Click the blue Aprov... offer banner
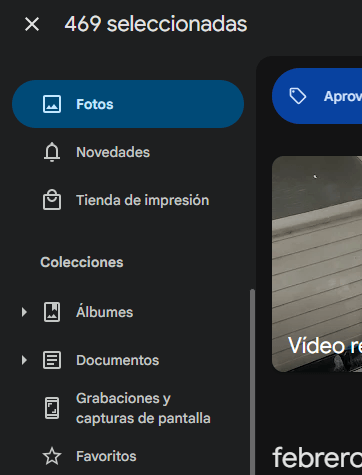The height and width of the screenshot is (475, 362). tap(317, 96)
